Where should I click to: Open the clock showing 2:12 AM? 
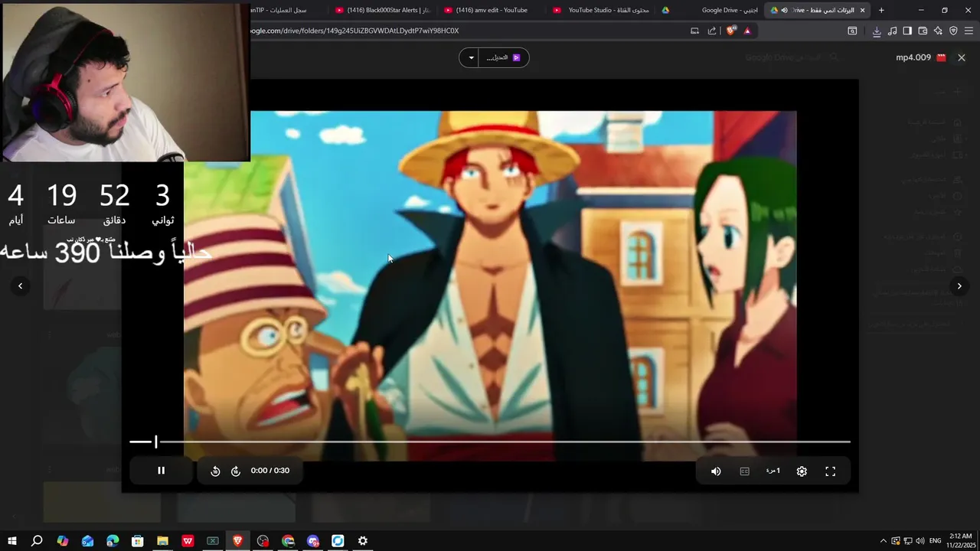click(960, 541)
